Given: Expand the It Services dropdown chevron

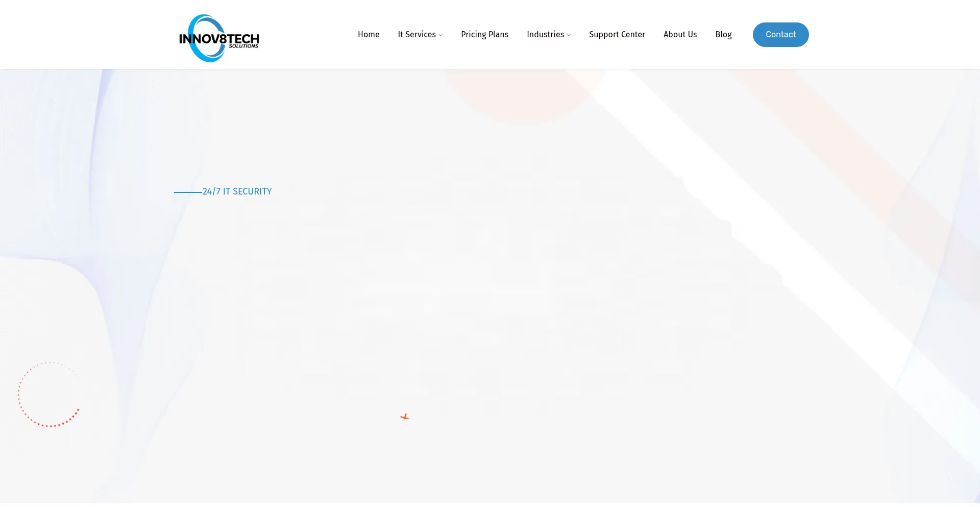Looking at the screenshot, I should click(440, 35).
